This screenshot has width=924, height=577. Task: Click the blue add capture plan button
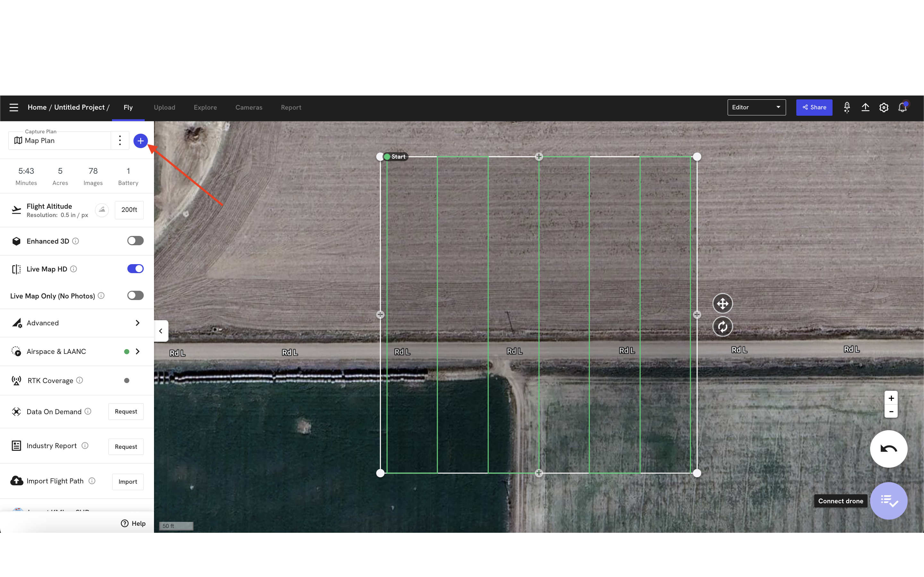tap(141, 141)
